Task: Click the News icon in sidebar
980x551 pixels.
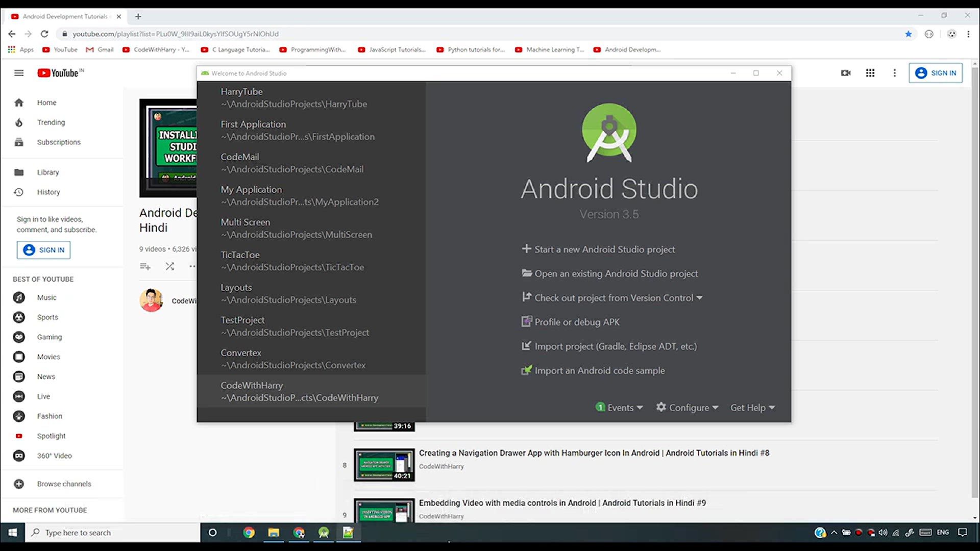Action: pos(19,377)
